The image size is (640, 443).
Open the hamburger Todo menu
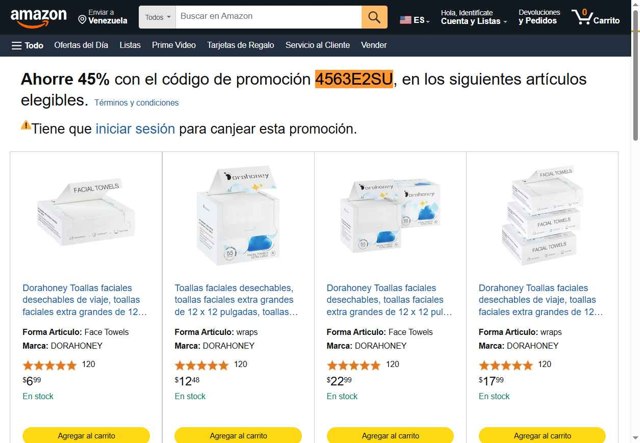click(x=27, y=45)
